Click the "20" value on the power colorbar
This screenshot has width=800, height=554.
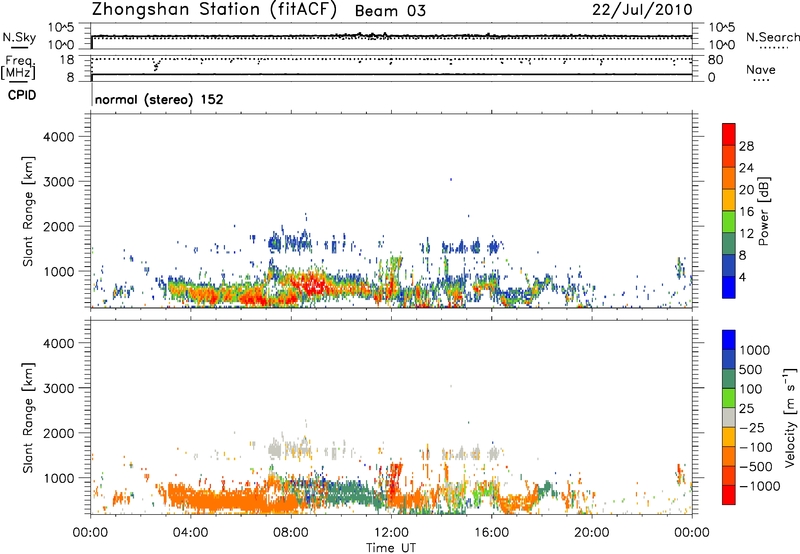pyautogui.click(x=746, y=190)
